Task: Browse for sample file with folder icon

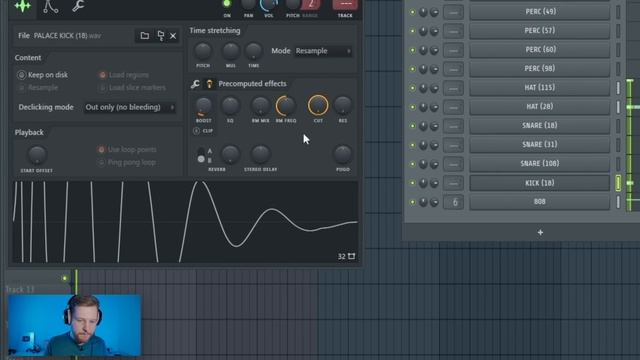Action: tap(144, 36)
